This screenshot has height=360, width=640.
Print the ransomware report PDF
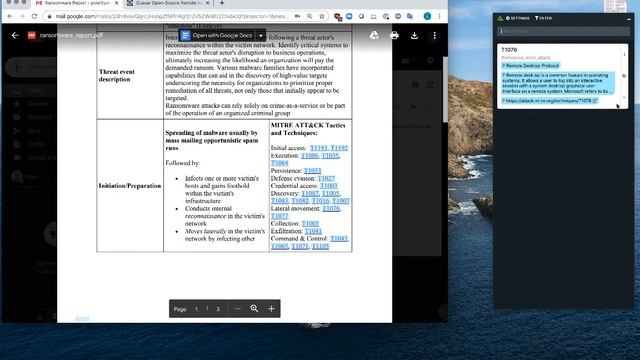(394, 36)
